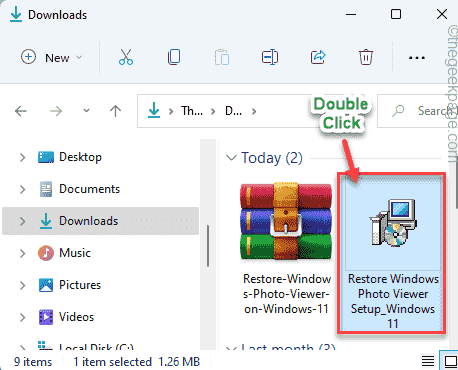Click the Paste icon in toolbar

[x=222, y=57]
